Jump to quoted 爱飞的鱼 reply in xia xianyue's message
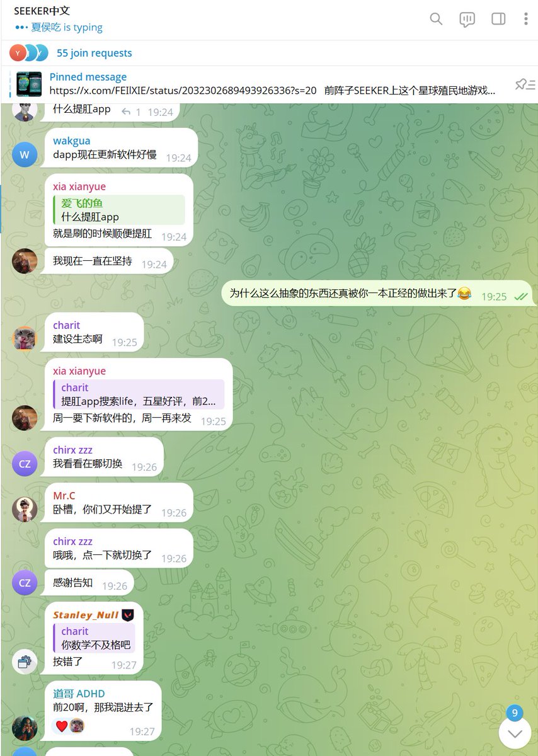The height and width of the screenshot is (756, 538). (x=119, y=210)
